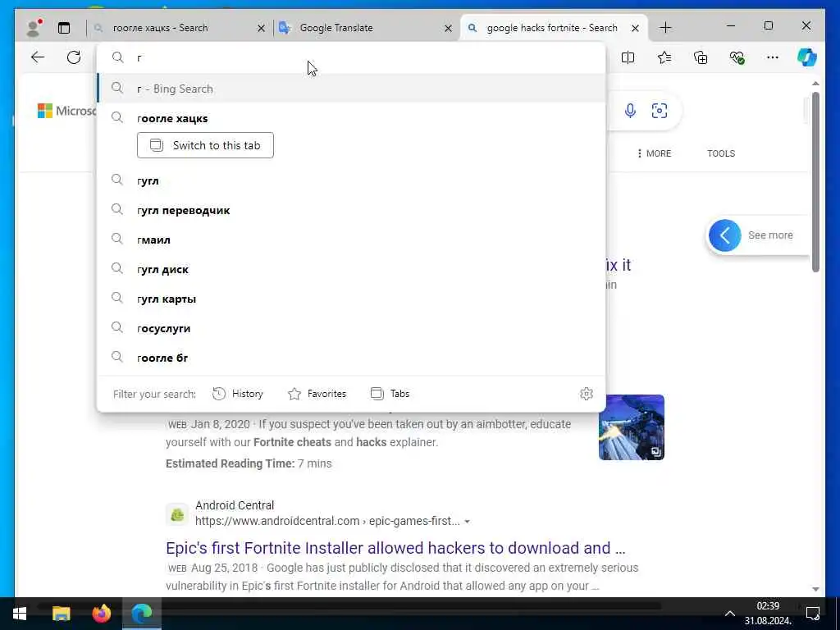Image resolution: width=840 pixels, height=630 pixels.
Task: Click the scrollbar down arrow
Action: tap(815, 589)
